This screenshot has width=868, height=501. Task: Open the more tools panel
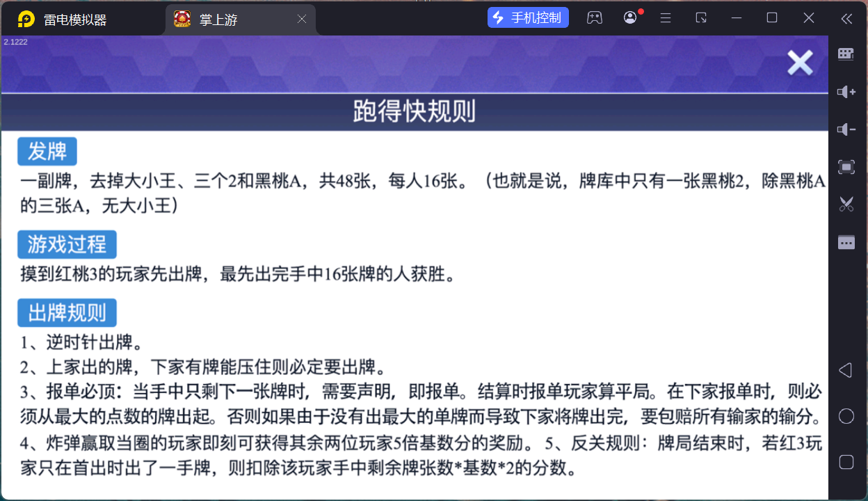point(846,242)
